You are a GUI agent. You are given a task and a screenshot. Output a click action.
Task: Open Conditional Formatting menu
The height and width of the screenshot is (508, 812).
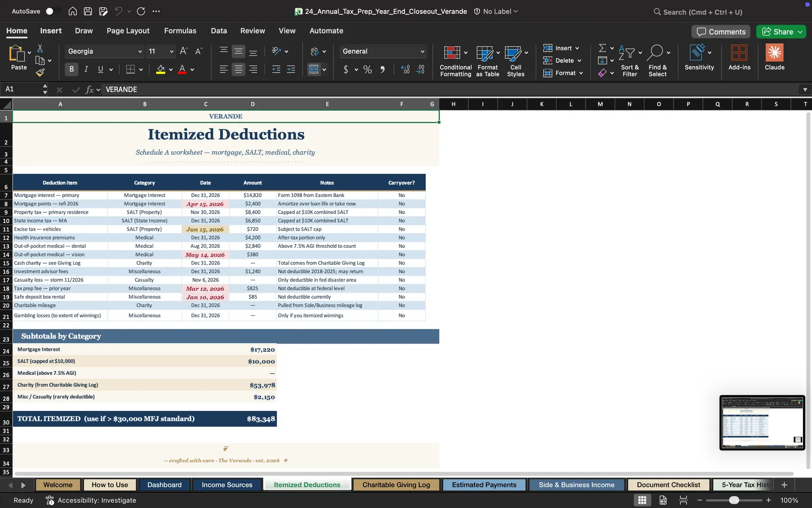455,60
